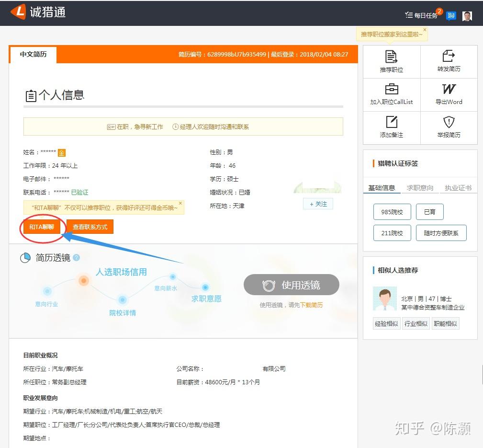Click the 已验证 verified label
Screen dimensions: 483x448
click(x=79, y=193)
